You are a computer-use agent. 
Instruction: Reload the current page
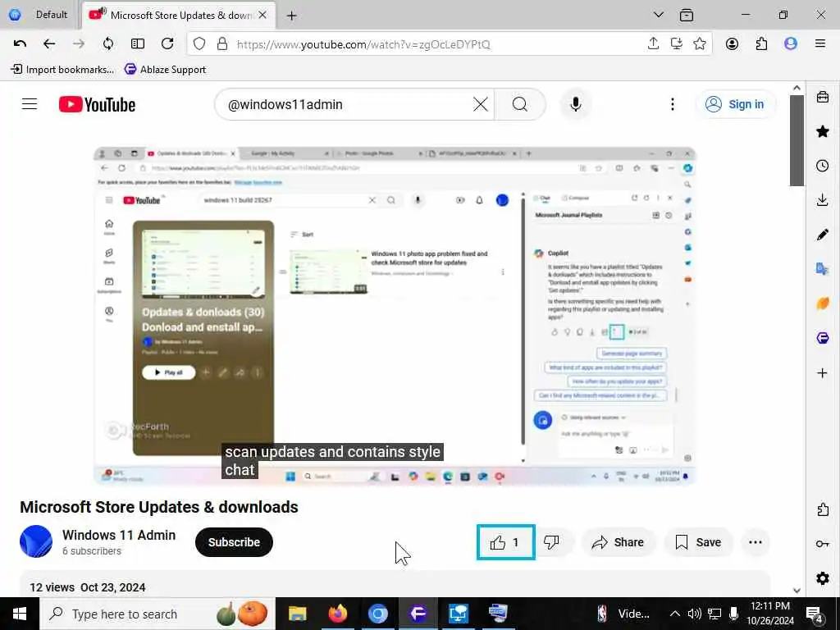click(167, 44)
